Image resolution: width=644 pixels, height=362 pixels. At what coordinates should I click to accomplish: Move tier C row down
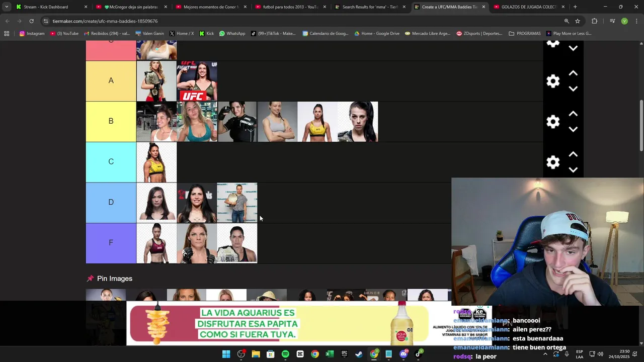[573, 170]
